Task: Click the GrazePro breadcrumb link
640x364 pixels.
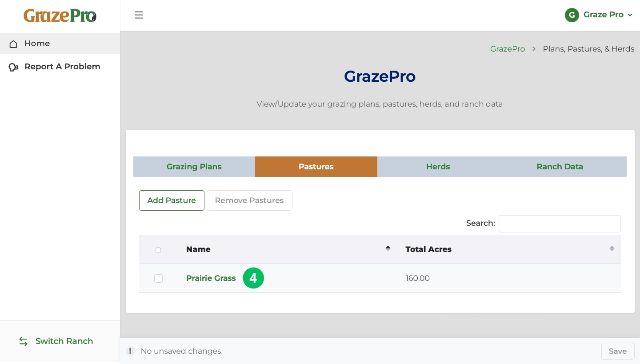Action: coord(508,49)
